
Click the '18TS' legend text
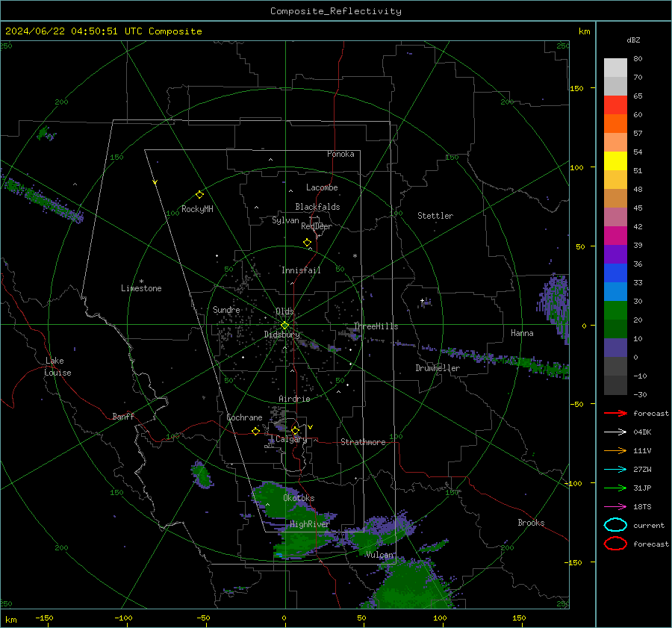click(x=642, y=507)
